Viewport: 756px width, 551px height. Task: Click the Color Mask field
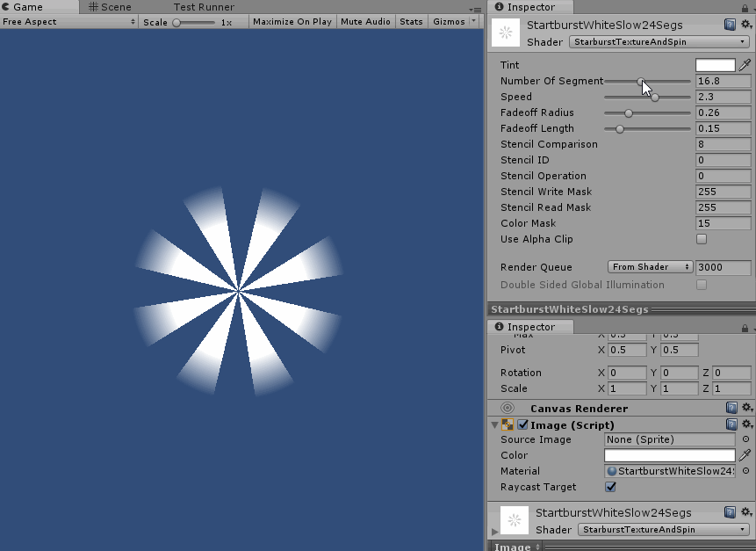pyautogui.click(x=724, y=223)
